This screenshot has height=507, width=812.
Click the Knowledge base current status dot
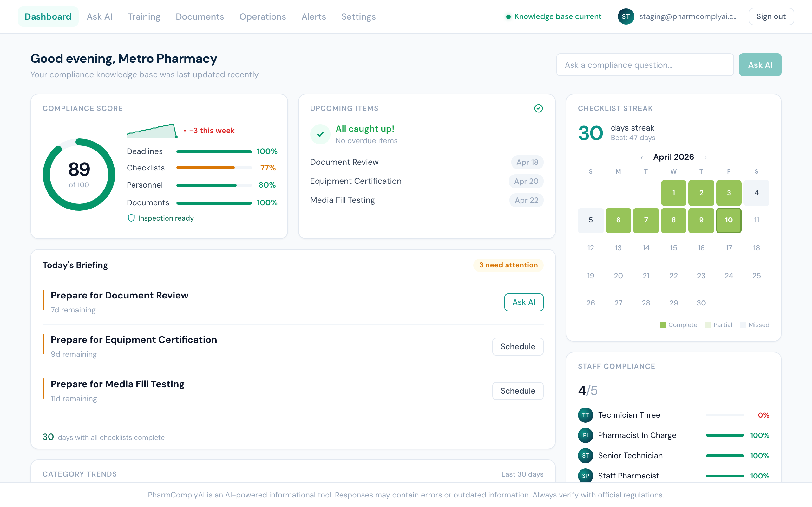(x=508, y=16)
